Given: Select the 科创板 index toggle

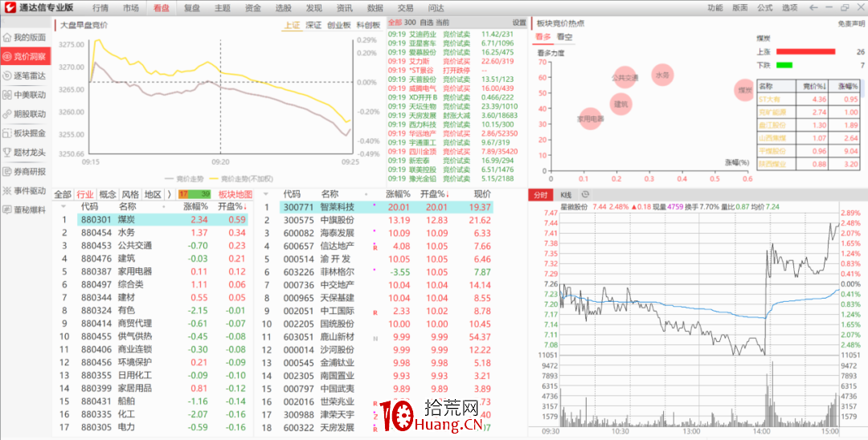Looking at the screenshot, I should [x=368, y=25].
